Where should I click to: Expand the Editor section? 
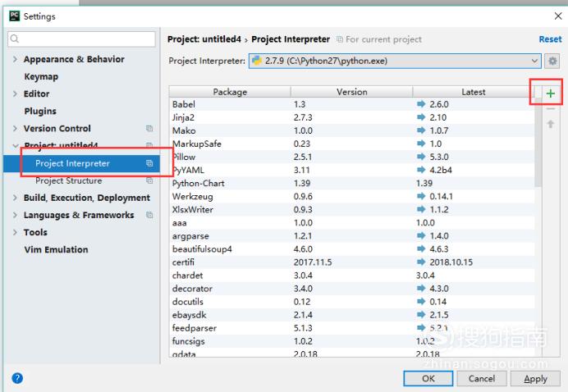[15, 93]
